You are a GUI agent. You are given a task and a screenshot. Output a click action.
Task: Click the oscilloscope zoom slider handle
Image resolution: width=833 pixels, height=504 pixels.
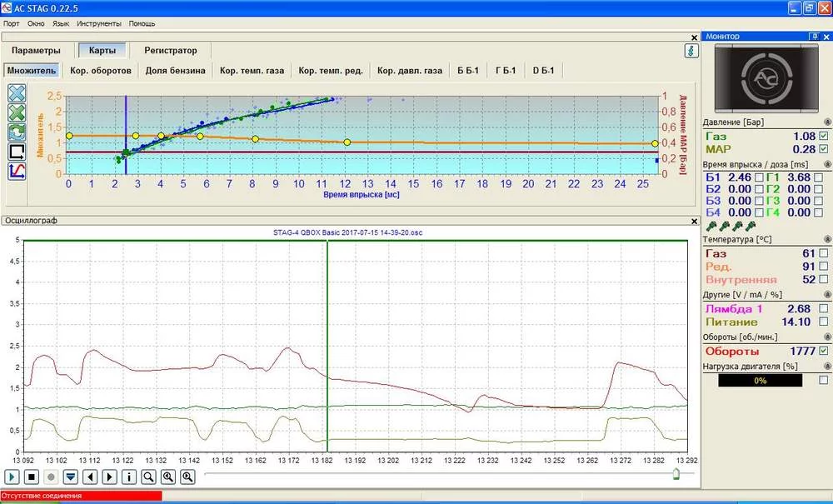tap(676, 474)
